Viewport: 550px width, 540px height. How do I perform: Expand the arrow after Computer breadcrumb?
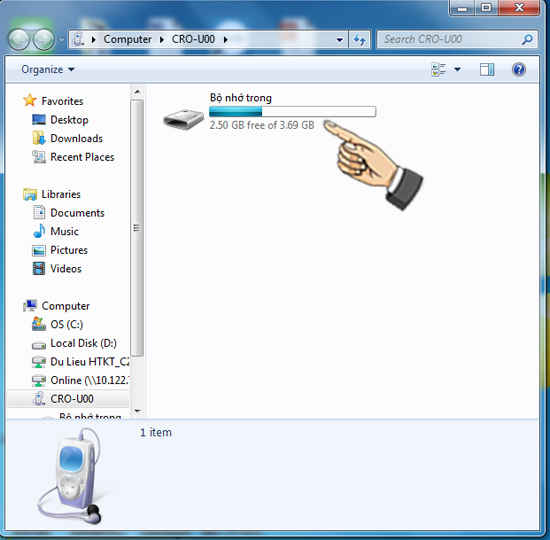click(x=162, y=40)
